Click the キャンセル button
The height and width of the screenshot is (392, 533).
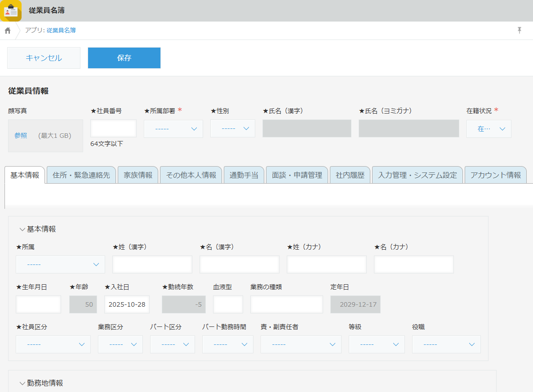coord(44,58)
